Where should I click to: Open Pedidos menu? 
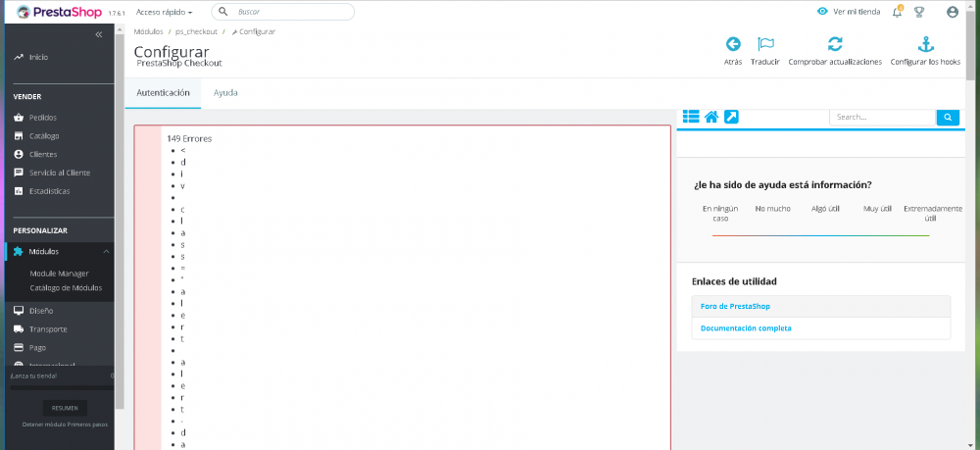click(42, 118)
